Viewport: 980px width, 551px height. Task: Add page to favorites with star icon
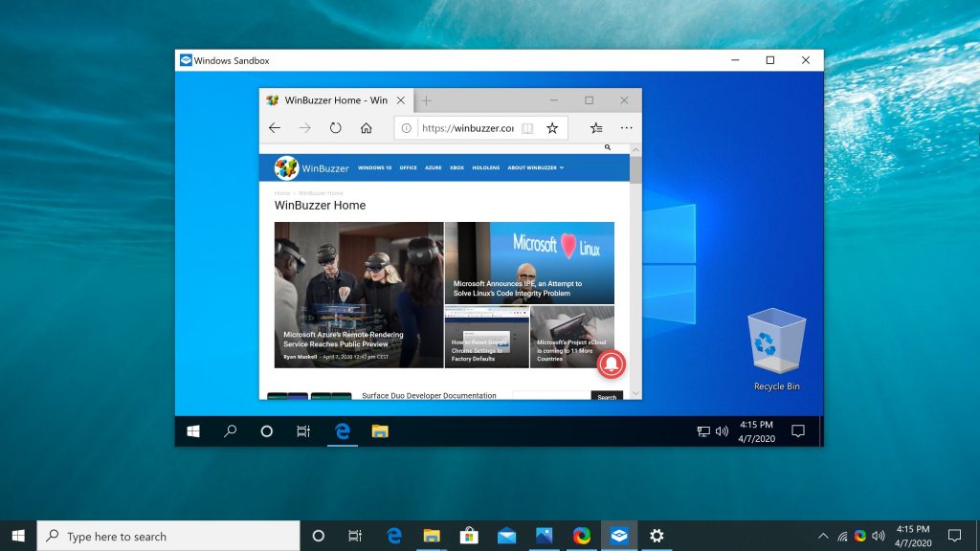point(552,128)
